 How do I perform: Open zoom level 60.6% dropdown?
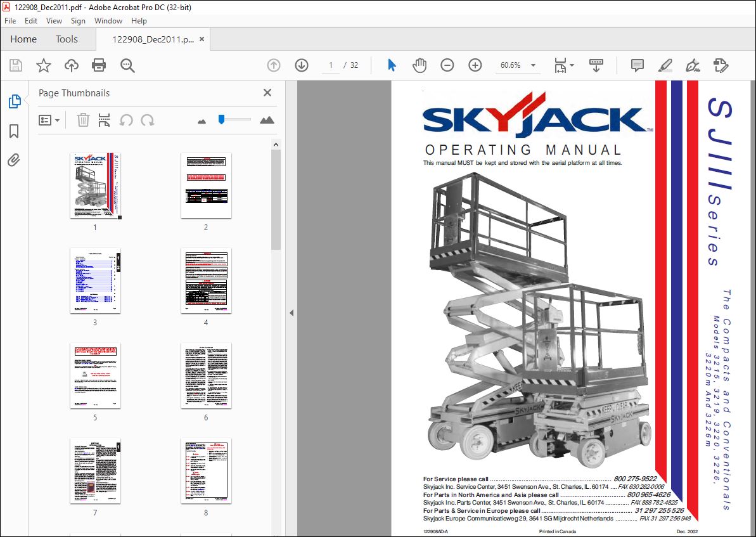click(x=517, y=65)
